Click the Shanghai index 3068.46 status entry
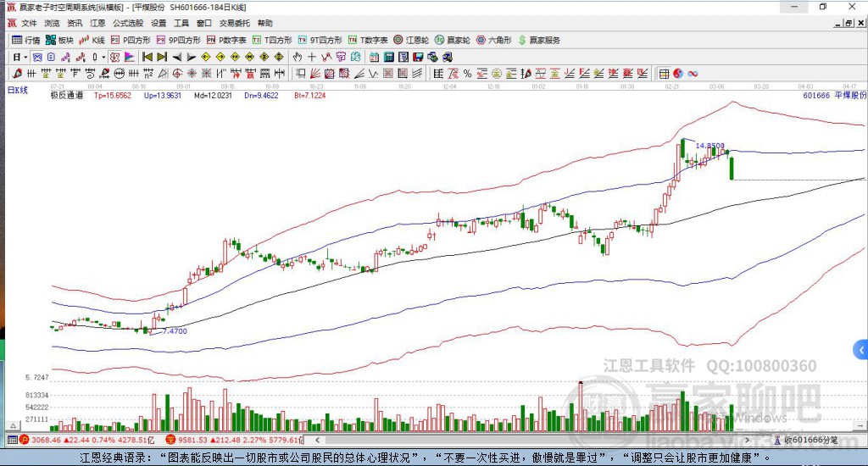 (87, 440)
